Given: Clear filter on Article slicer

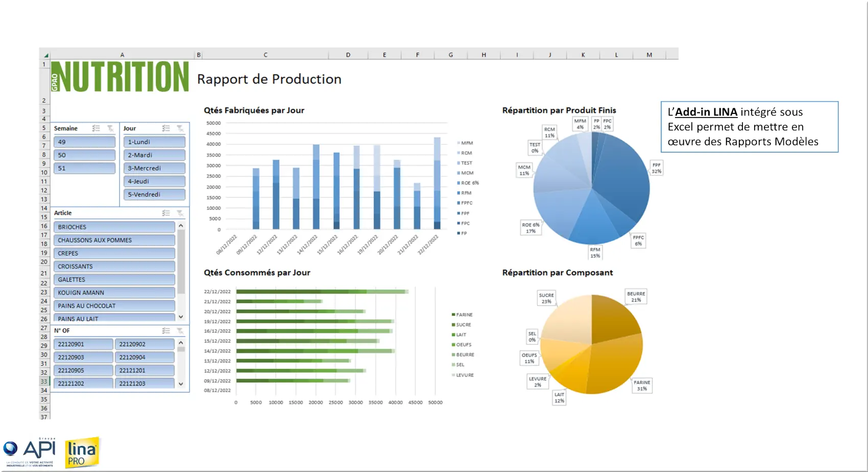Looking at the screenshot, I should click(x=180, y=213).
